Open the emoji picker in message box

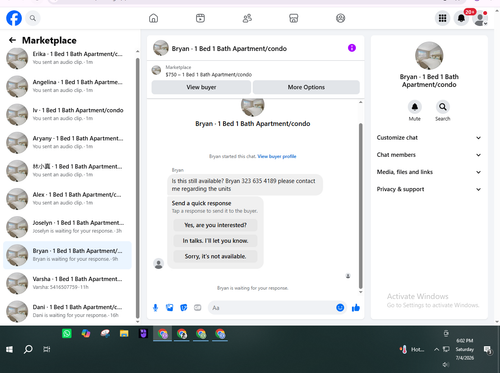(x=340, y=308)
